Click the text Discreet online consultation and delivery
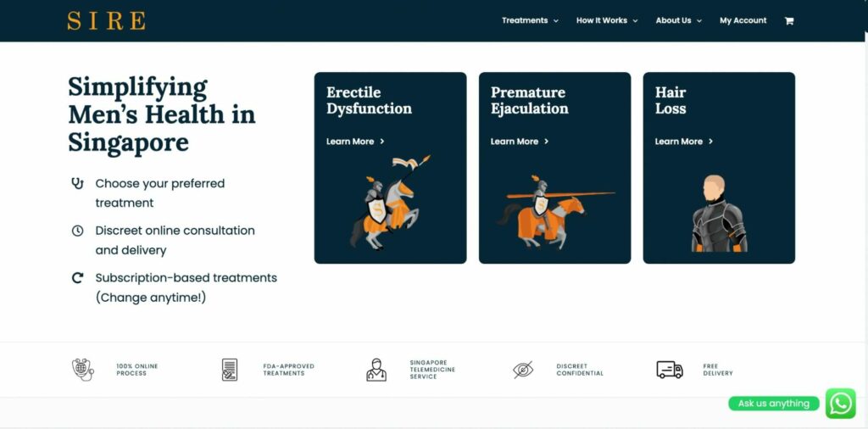868x429 pixels. [x=175, y=240]
